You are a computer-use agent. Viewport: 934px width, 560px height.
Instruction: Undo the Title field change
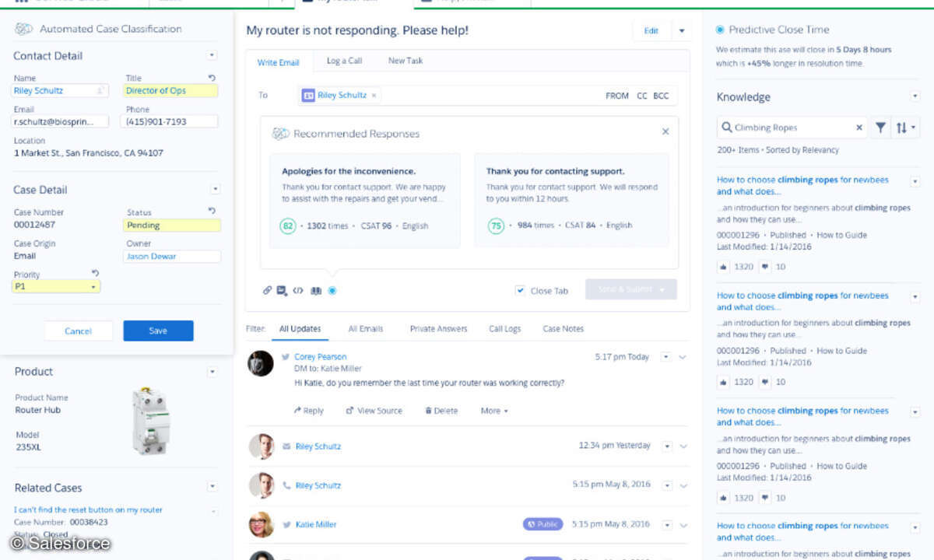[212, 78]
